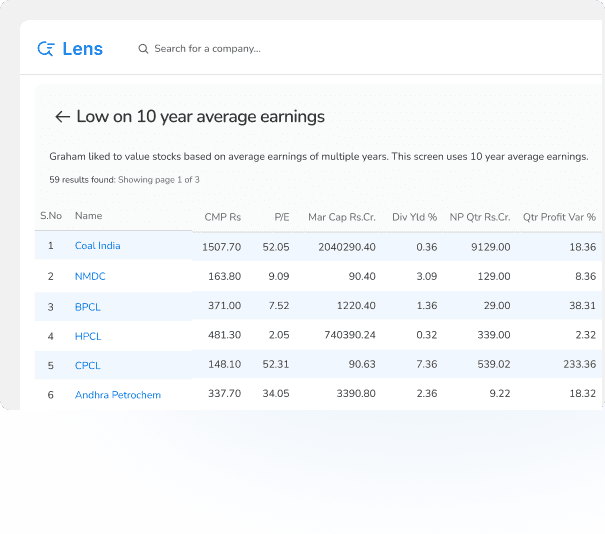Click Andhra Petrochem CMP 337.70

coord(225,394)
